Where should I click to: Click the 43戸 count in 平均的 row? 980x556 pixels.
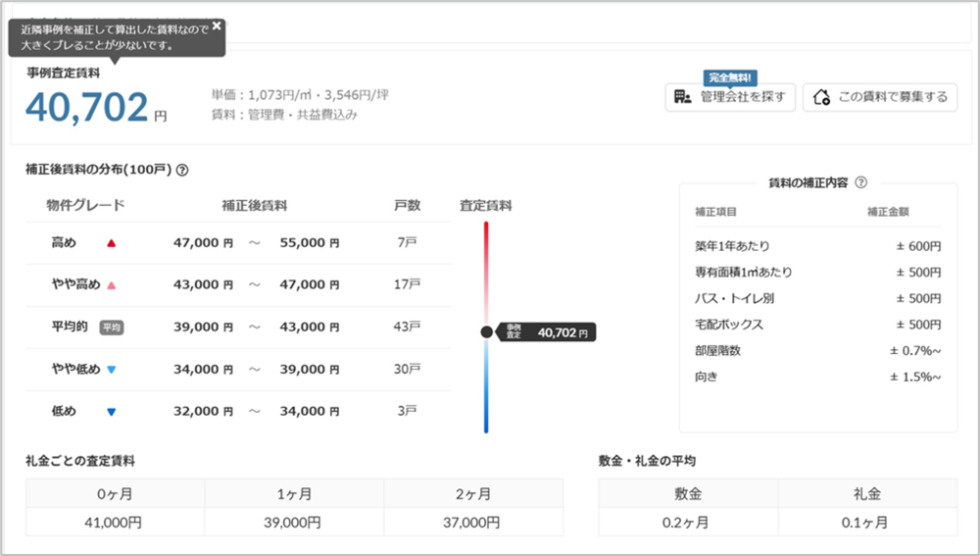coord(407,328)
